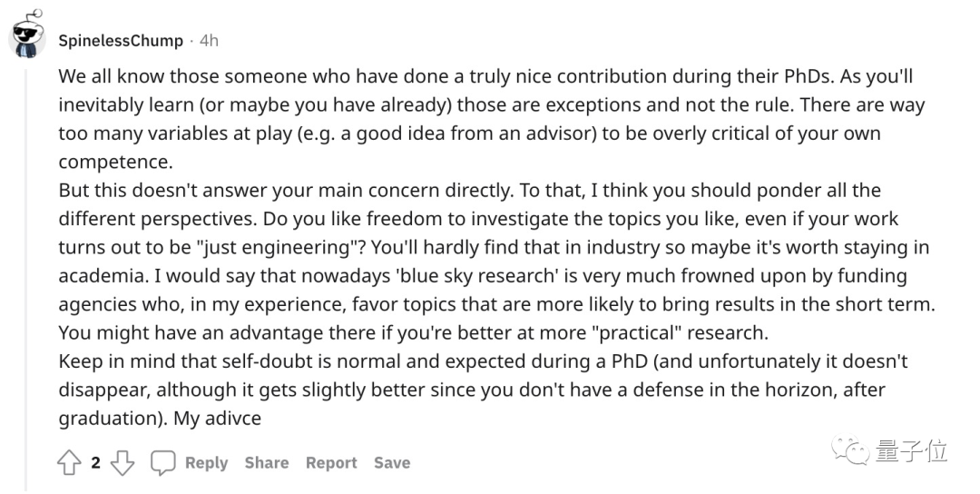This screenshot has width=980, height=494.
Task: Click the 4h comment timestamp
Action: coord(209,41)
